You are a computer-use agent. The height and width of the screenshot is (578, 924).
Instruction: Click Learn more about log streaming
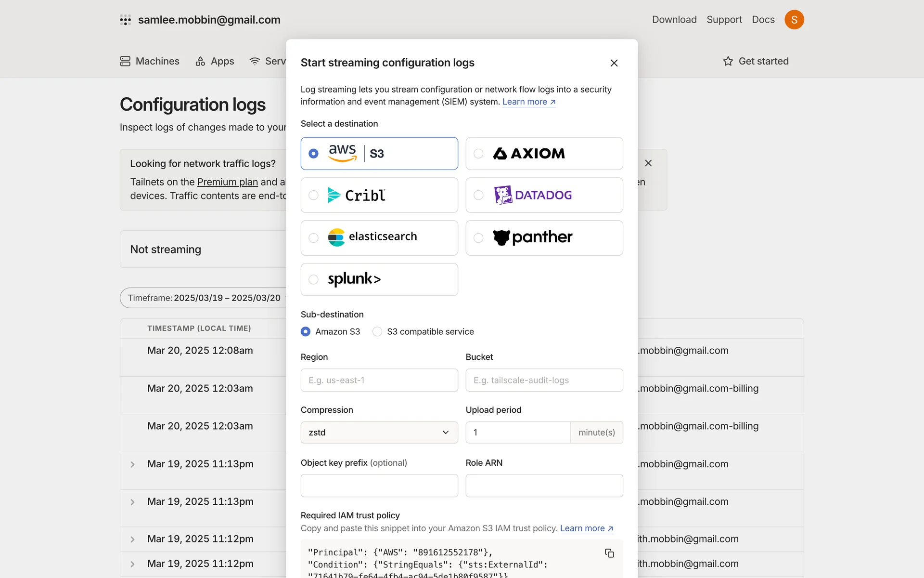[x=528, y=102]
